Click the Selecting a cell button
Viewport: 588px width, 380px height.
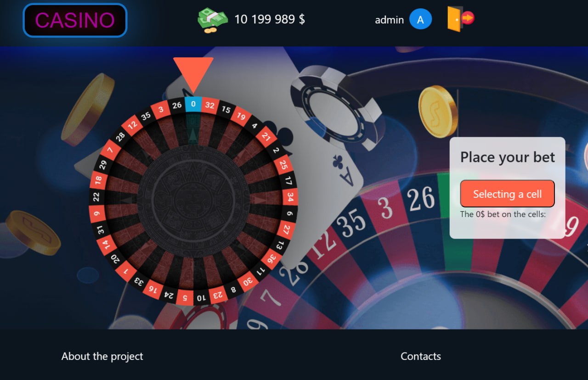507,194
